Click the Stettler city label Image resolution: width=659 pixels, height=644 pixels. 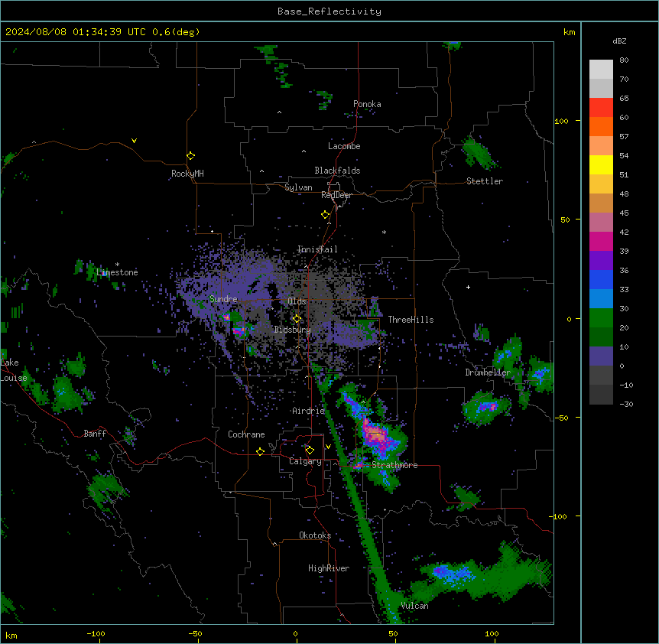(484, 181)
